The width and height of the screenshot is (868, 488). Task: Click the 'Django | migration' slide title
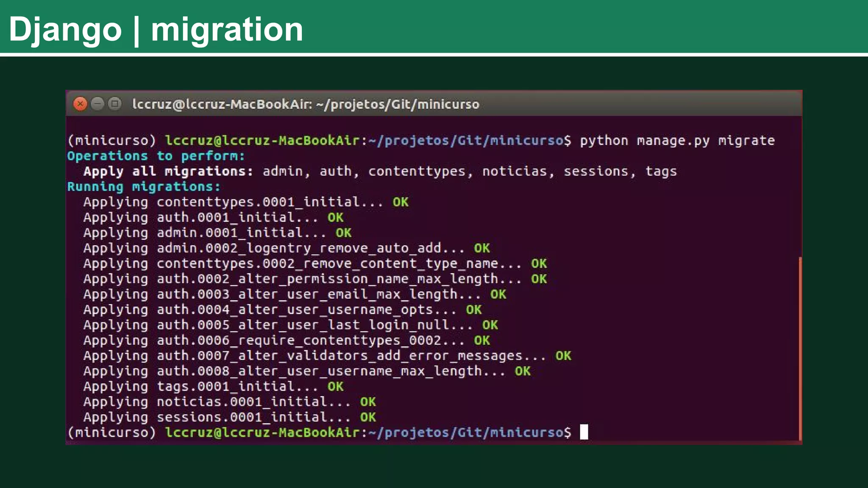pyautogui.click(x=156, y=30)
